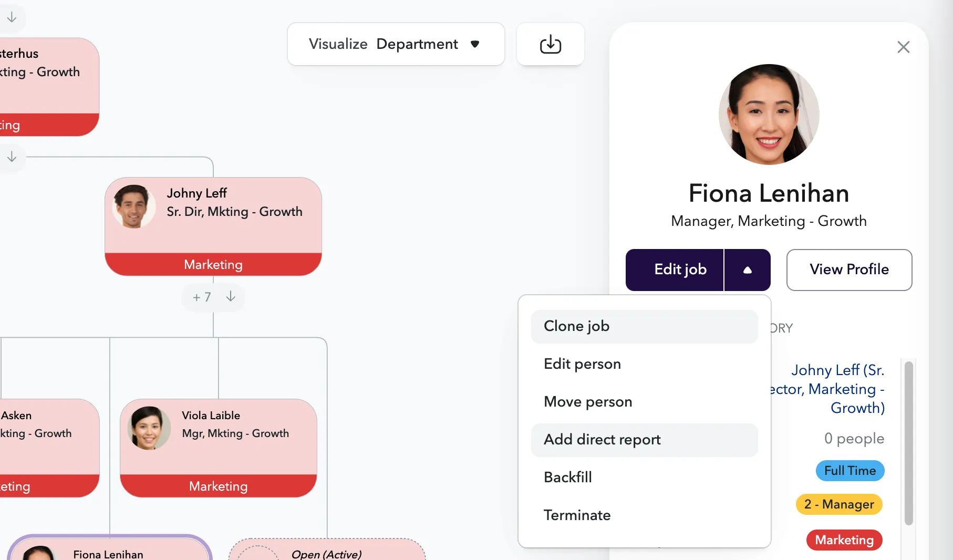Select Fiona Lenihan's card in the chart

(x=110, y=548)
